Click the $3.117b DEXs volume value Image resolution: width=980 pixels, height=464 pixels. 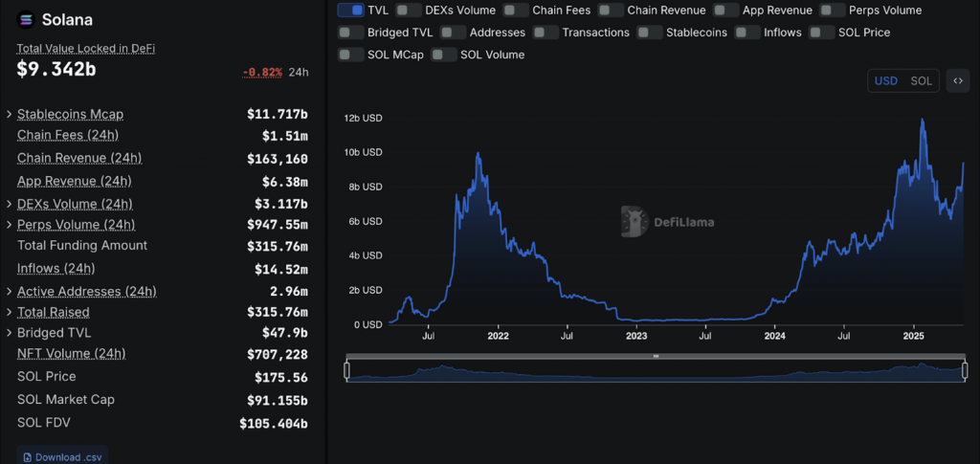[280, 204]
